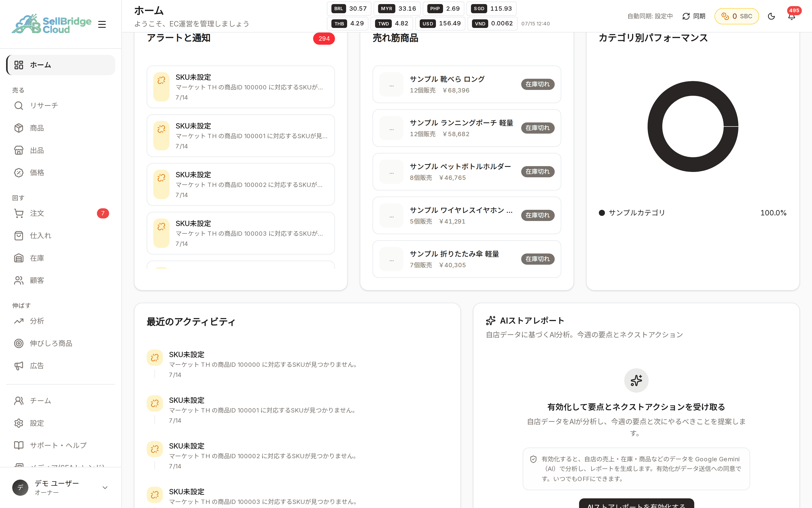812x508 pixels.
Task: Click the BRL 30.57 exchange rate chip
Action: (349, 9)
